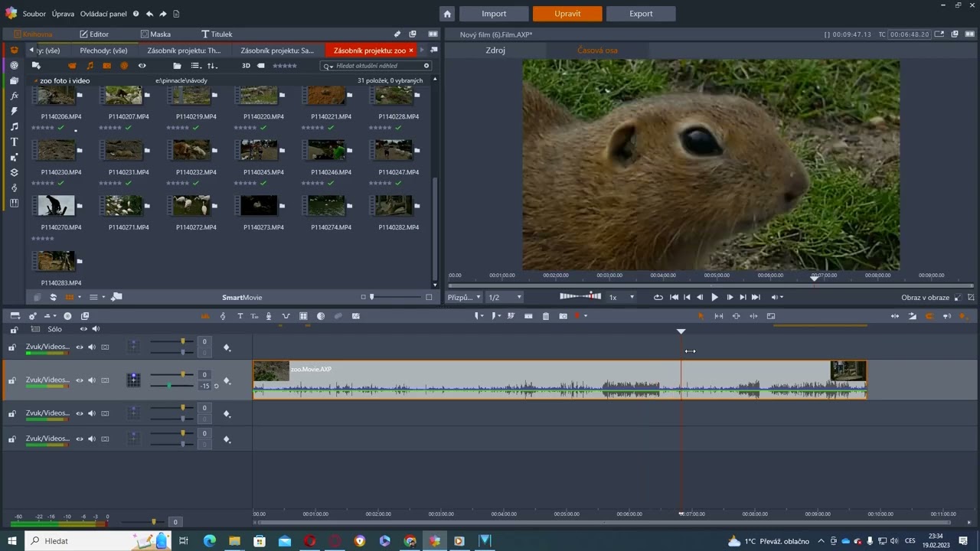The image size is (980, 551).
Task: Close the Zásobník projektu: zoo tab
Action: pyautogui.click(x=411, y=51)
